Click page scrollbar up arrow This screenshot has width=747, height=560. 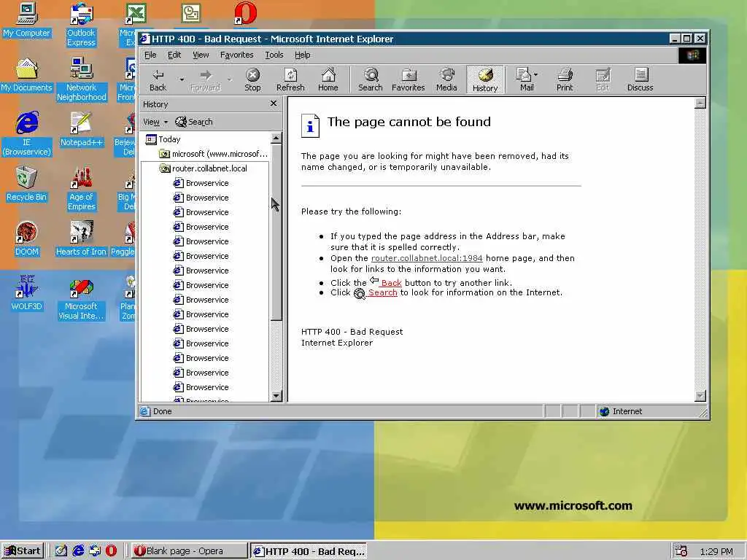pyautogui.click(x=700, y=104)
